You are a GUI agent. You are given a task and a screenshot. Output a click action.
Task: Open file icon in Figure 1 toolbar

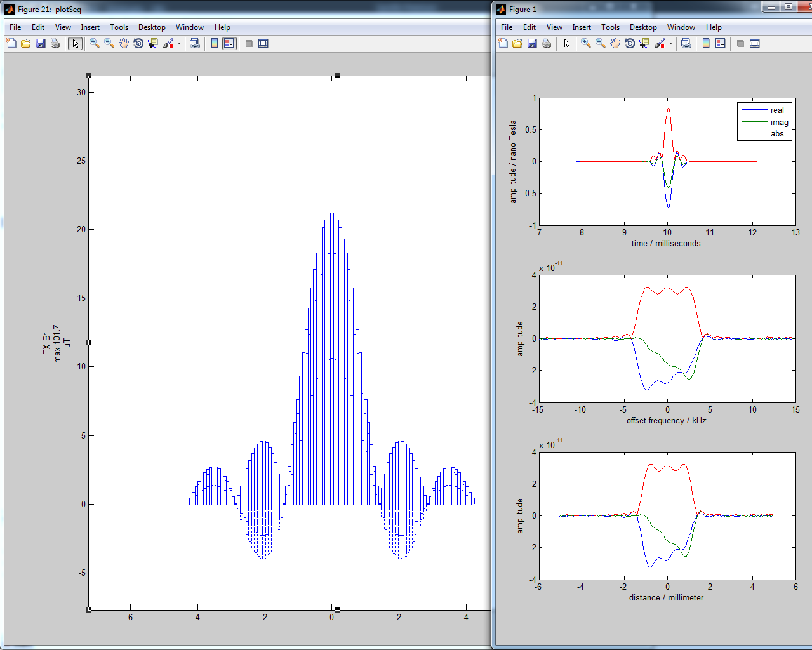click(x=517, y=43)
